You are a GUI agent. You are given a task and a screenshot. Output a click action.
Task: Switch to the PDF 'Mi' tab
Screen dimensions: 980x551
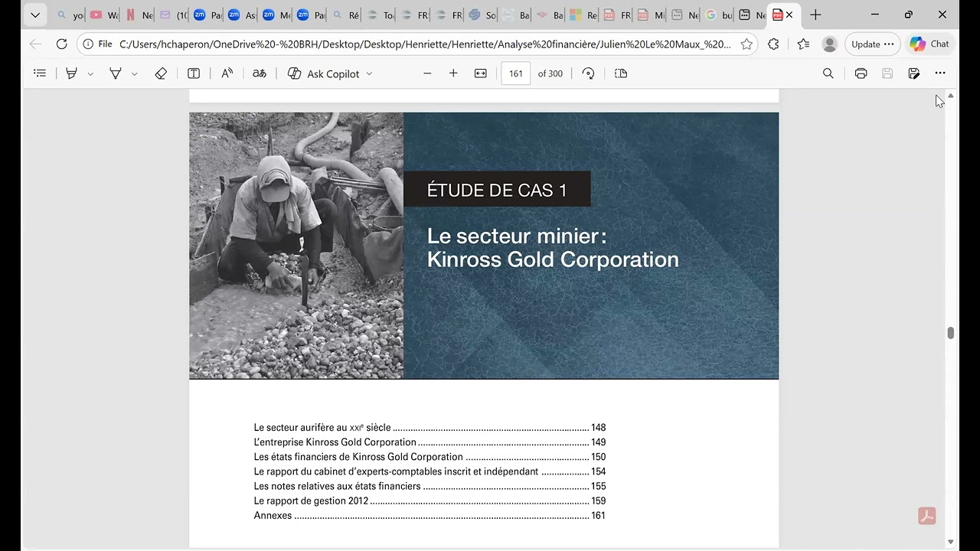click(651, 15)
